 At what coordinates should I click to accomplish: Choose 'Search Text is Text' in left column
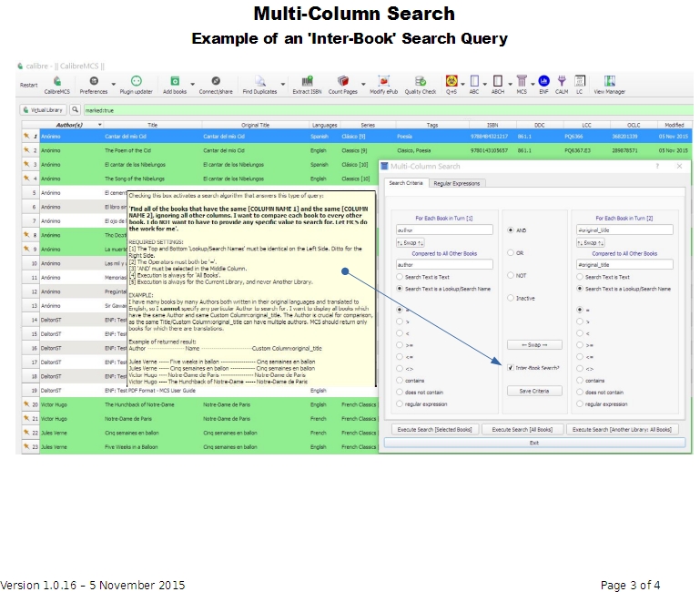[x=400, y=277]
